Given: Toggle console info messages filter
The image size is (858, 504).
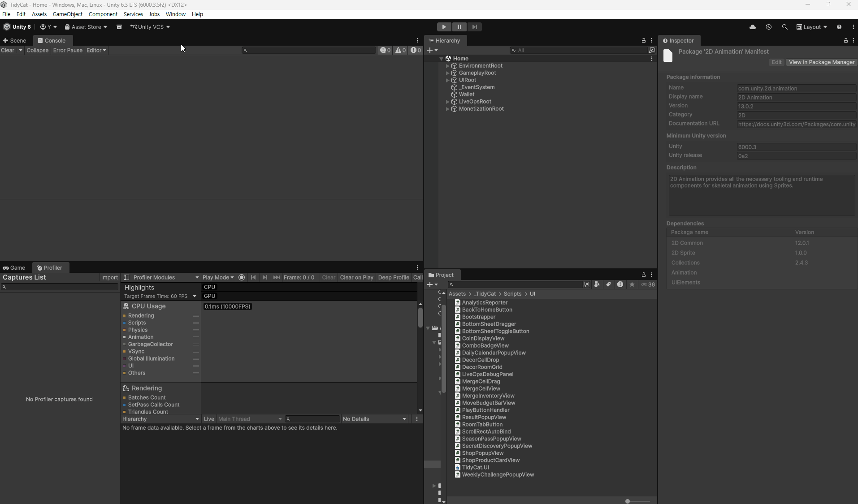Looking at the screenshot, I should point(386,50).
